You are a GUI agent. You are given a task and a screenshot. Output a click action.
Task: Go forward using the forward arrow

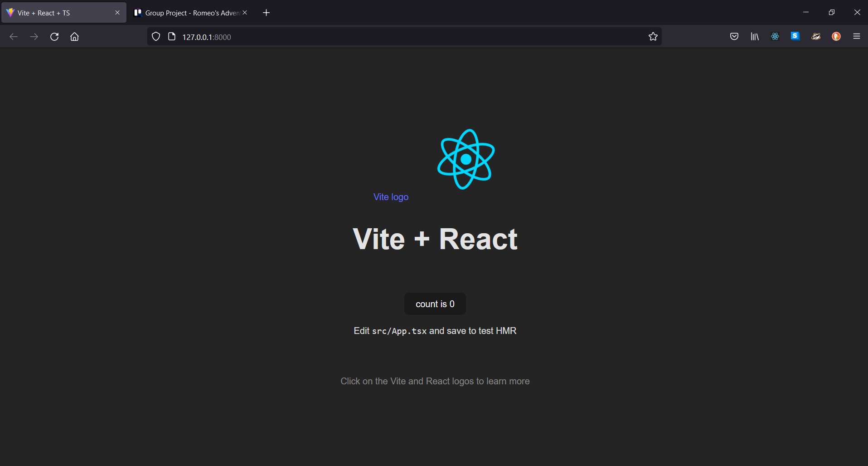coord(34,37)
